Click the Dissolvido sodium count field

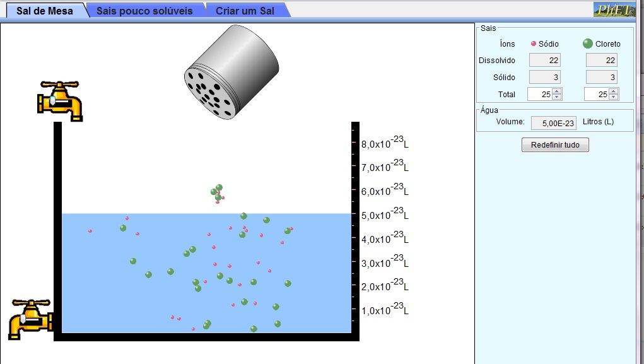click(x=544, y=61)
